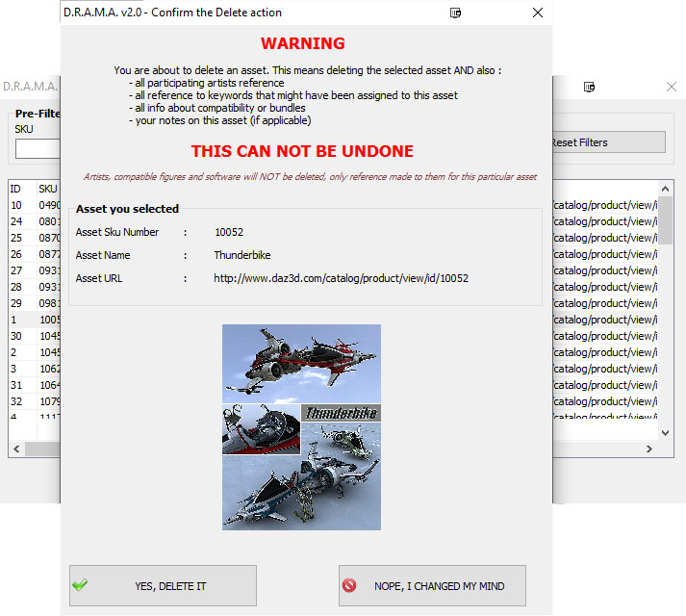The width and height of the screenshot is (686, 616).
Task: Click THIS CAN NOT BE UNDONE text
Action: pyautogui.click(x=302, y=151)
